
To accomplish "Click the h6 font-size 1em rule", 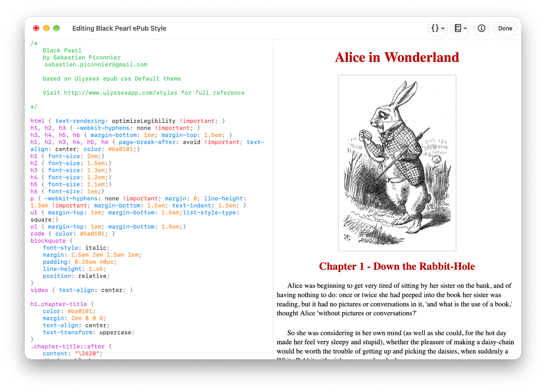I will 68,192.
